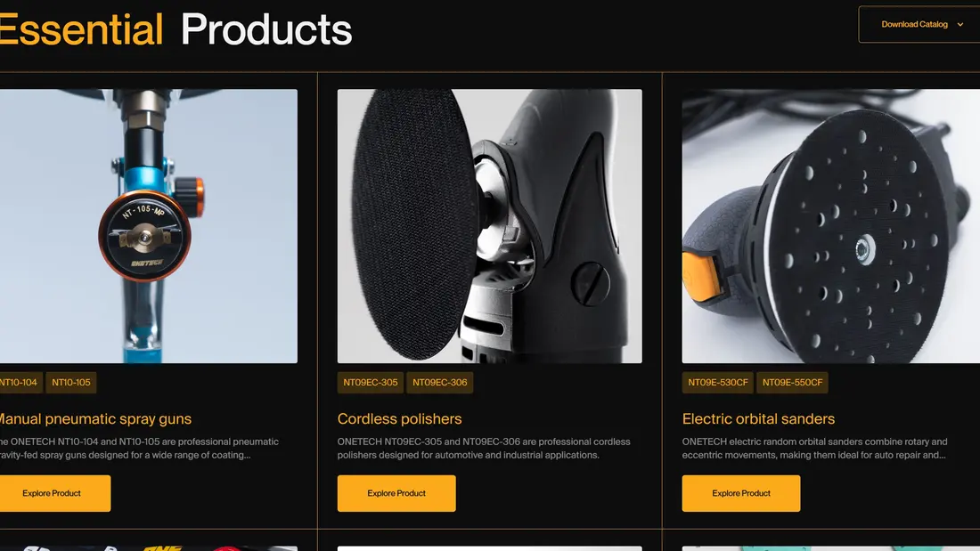Select the NT09E-550CF model tag
The height and width of the screenshot is (551, 980).
[x=793, y=383]
